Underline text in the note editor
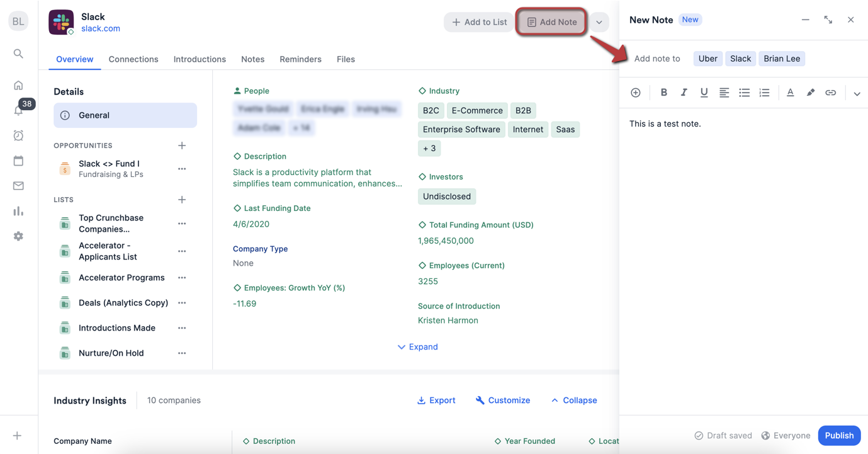Viewport: 868px width, 454px height. click(x=704, y=93)
